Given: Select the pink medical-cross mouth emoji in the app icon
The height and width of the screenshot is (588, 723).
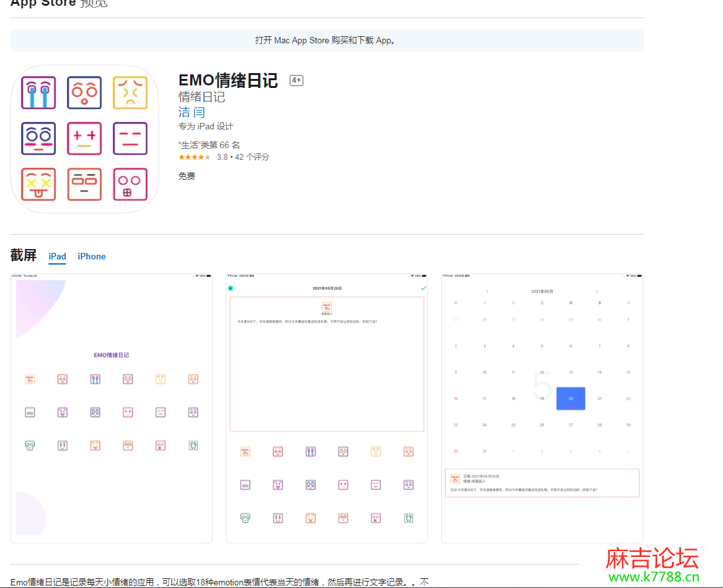Looking at the screenshot, I should coord(130,184).
